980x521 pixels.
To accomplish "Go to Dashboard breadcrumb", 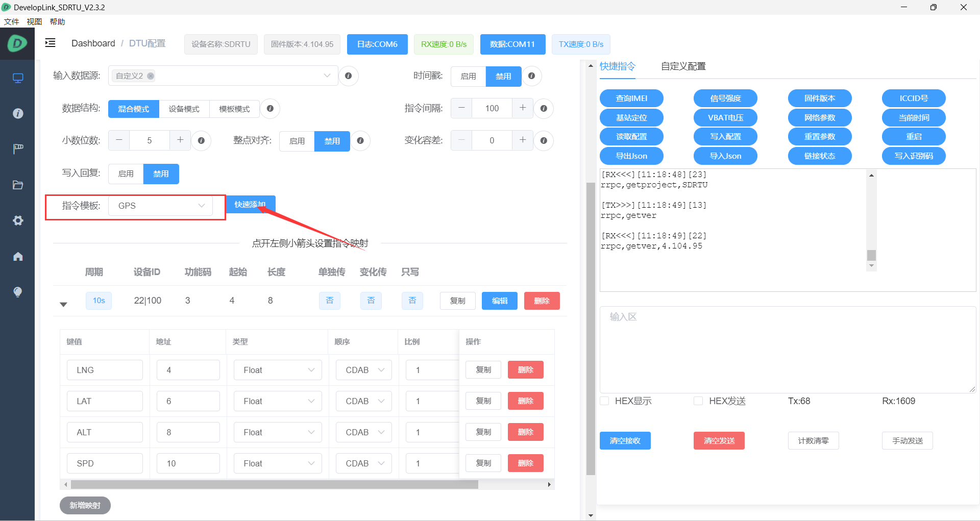I will point(93,43).
